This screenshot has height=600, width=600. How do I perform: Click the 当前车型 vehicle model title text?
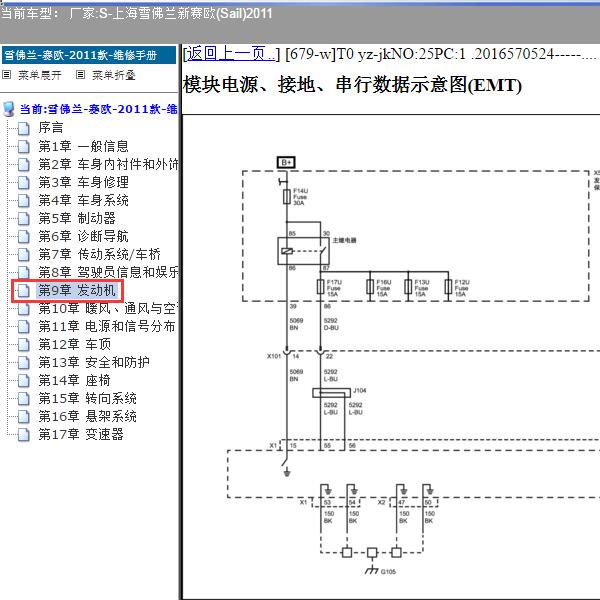[136, 14]
